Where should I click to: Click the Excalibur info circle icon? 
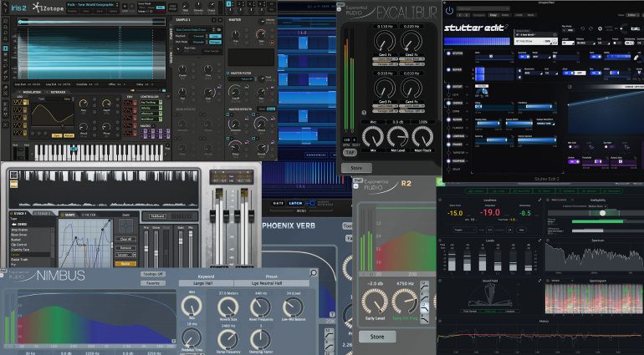pos(363,112)
